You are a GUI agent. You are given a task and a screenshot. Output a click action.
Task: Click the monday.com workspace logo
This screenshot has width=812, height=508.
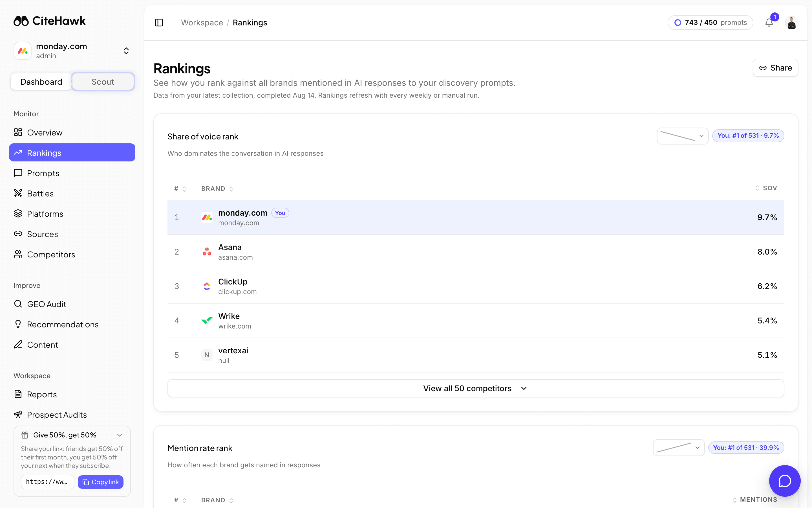(x=23, y=51)
